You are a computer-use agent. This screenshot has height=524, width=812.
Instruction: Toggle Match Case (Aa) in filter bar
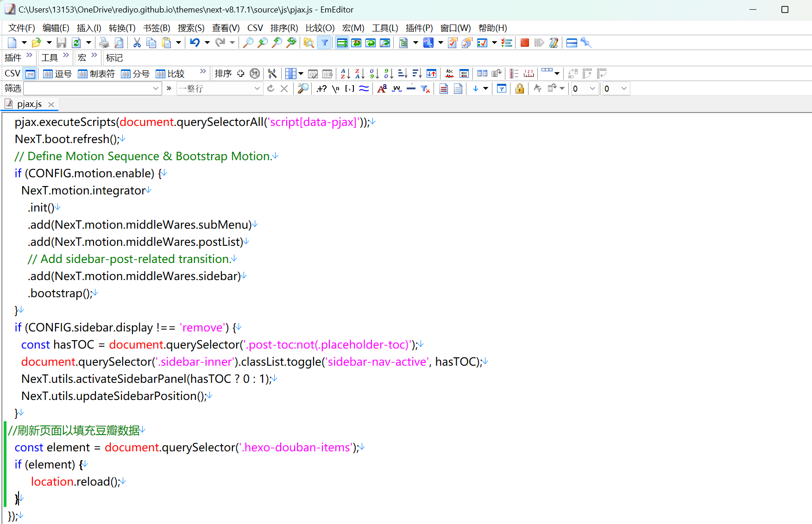382,88
